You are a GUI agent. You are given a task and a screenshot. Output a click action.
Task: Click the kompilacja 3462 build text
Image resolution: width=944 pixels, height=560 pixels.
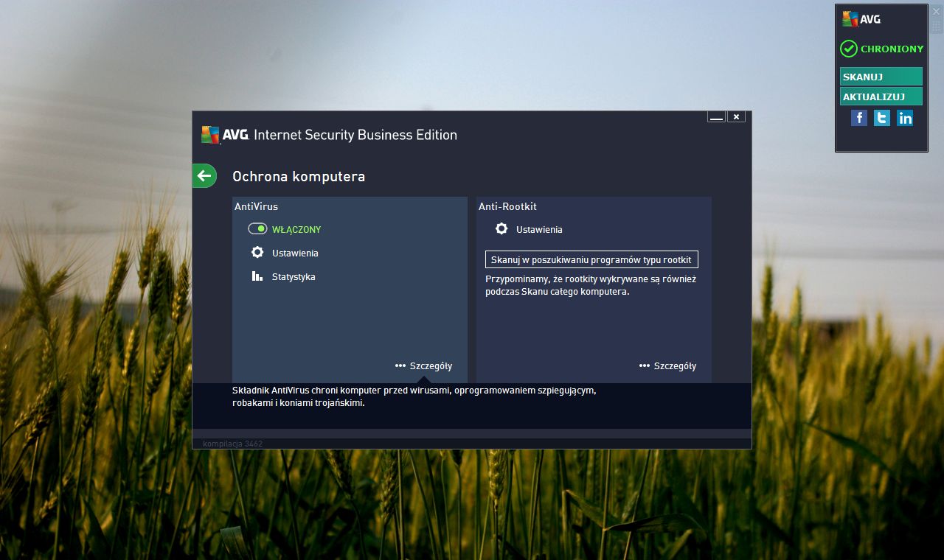point(232,444)
